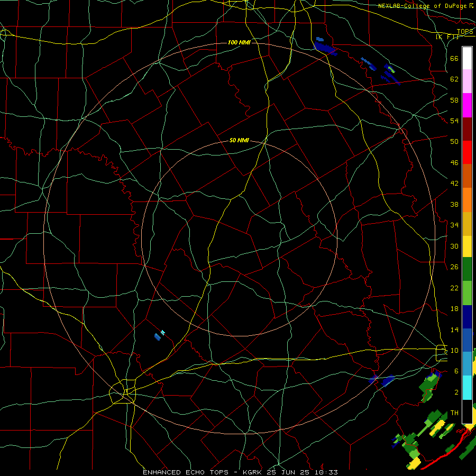Click the legend value "30"
Screen dimensions: 476x476
point(454,246)
